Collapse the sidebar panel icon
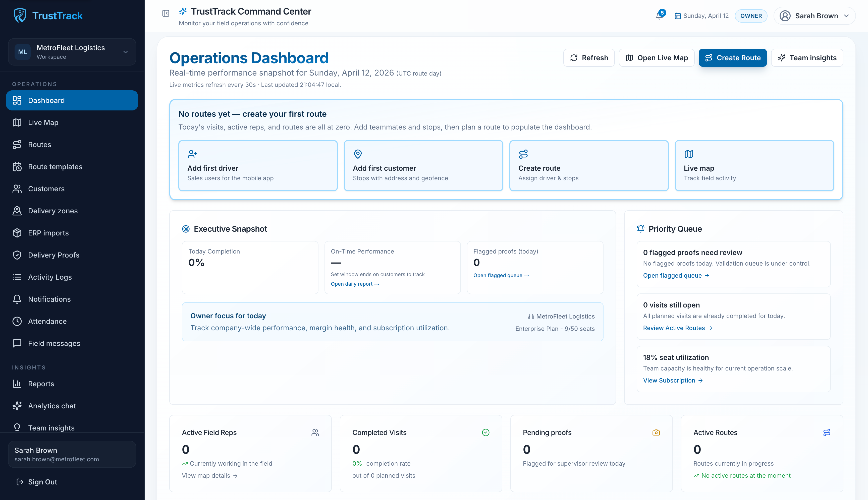This screenshot has height=500, width=868. click(166, 13)
